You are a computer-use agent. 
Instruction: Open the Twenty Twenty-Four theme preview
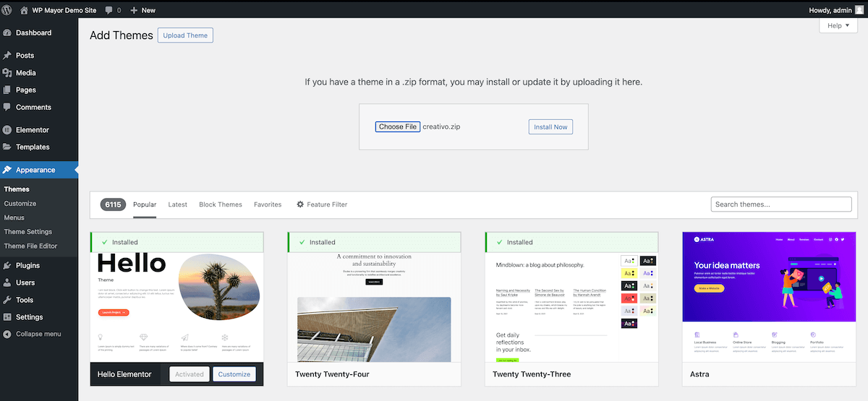374,307
